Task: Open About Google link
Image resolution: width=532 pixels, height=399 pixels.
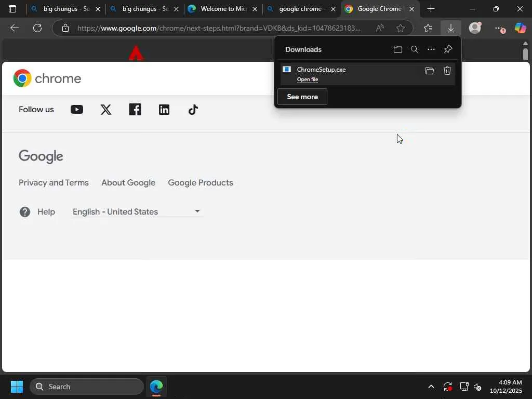Action: click(x=128, y=183)
